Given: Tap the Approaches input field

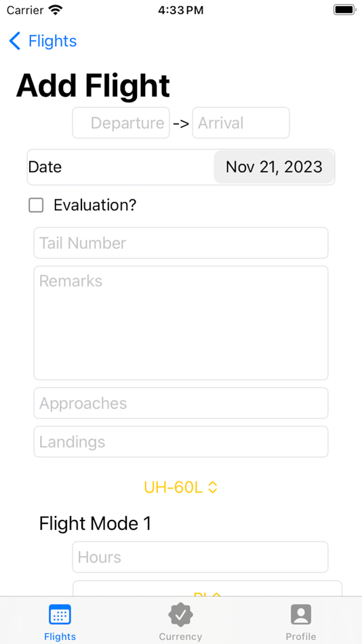Looking at the screenshot, I should click(x=181, y=403).
